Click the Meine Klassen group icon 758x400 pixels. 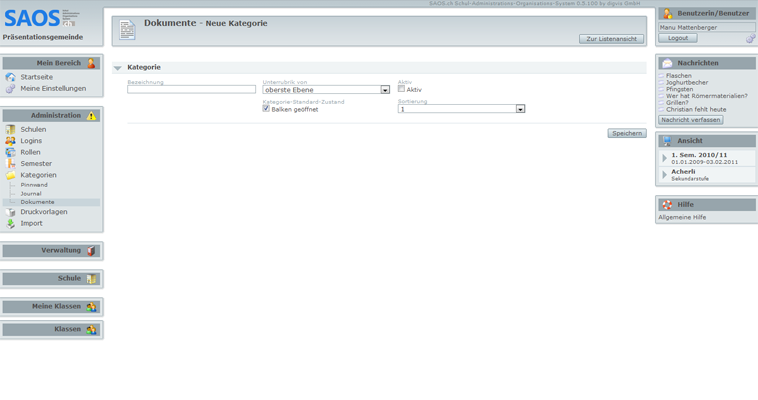[x=91, y=307]
